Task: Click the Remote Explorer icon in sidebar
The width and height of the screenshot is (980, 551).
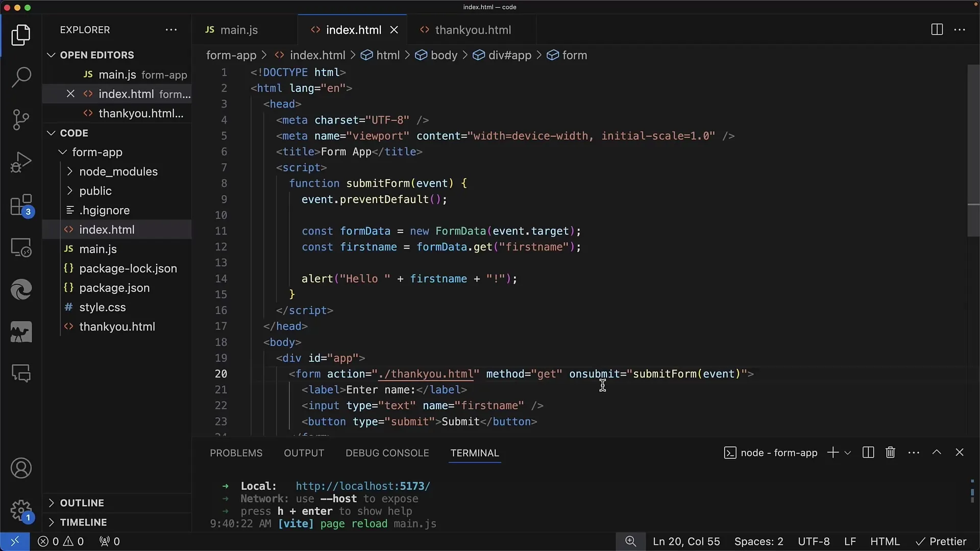Action: tap(21, 248)
